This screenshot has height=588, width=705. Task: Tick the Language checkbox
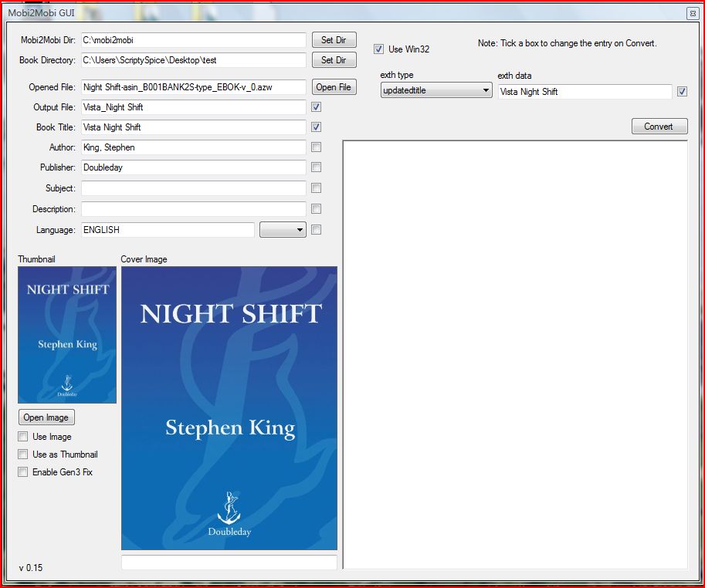coord(316,229)
